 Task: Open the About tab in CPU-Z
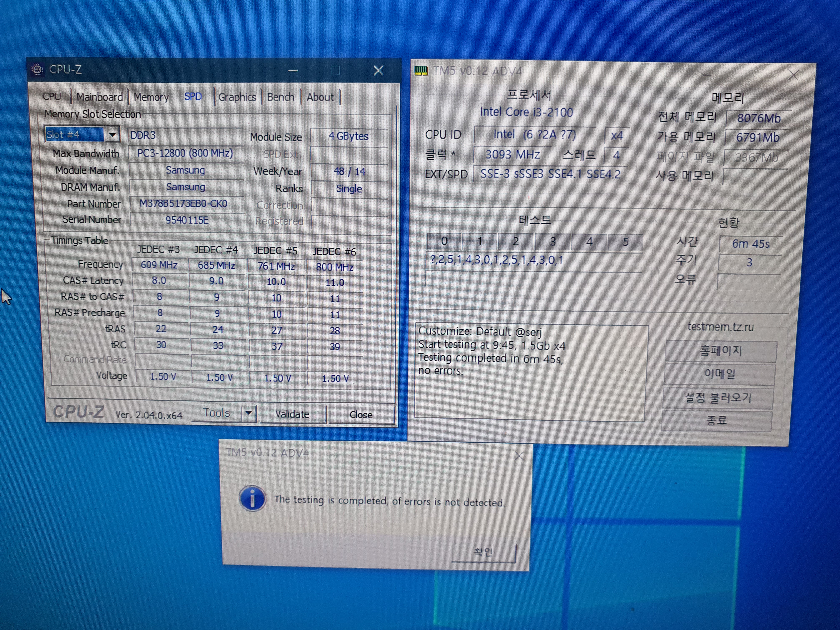pos(320,97)
